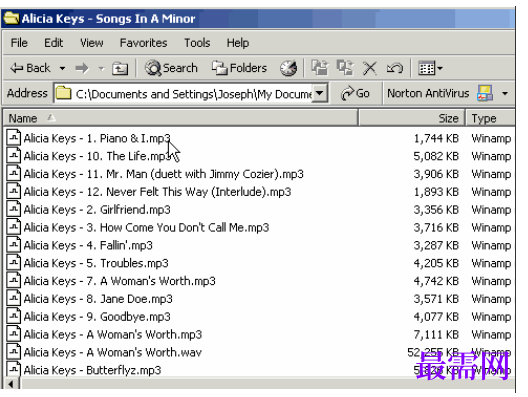
Task: Sort by the Name column header
Action: coord(180,118)
